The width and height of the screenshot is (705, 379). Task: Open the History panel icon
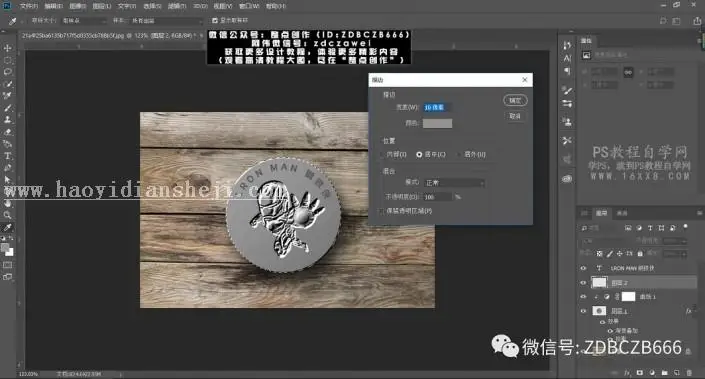point(567,45)
